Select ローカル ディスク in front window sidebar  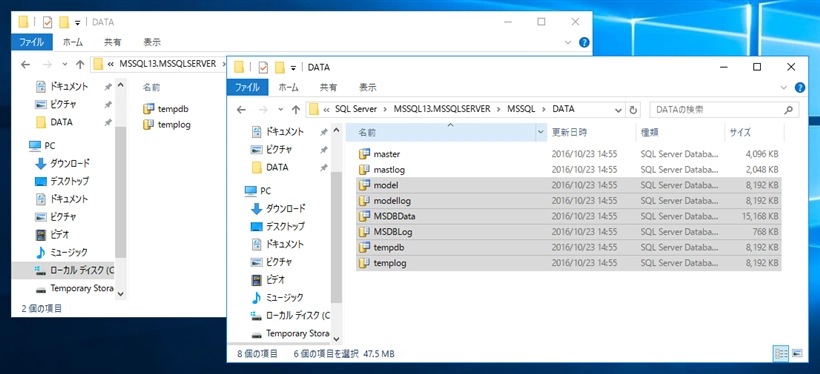pyautogui.click(x=290, y=315)
